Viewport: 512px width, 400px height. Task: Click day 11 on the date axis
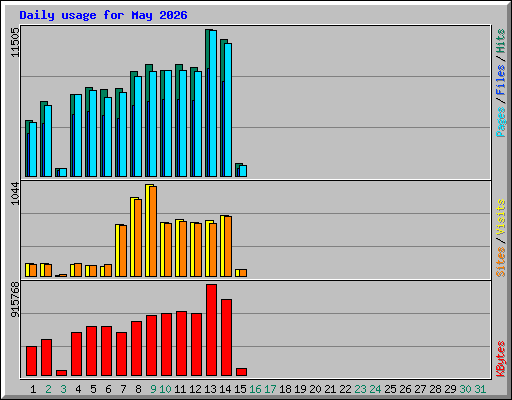click(x=180, y=389)
